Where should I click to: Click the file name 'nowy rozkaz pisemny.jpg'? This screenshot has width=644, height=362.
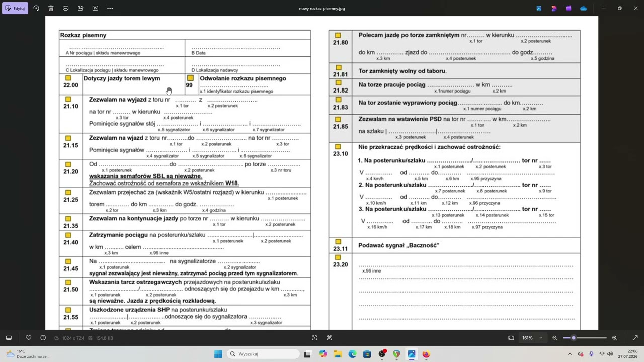tap(322, 8)
